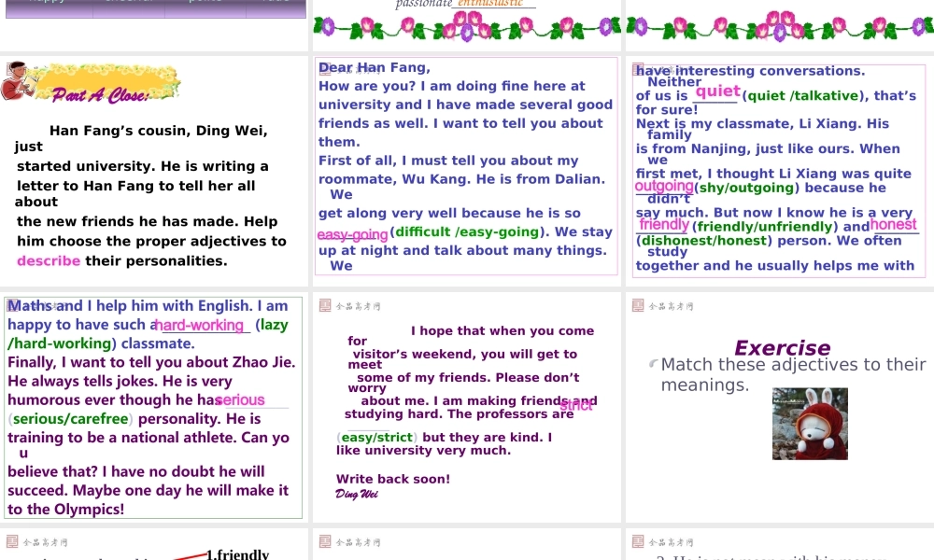Click the logo icon on Write back slide
This screenshot has width=934, height=560.
pos(325,305)
